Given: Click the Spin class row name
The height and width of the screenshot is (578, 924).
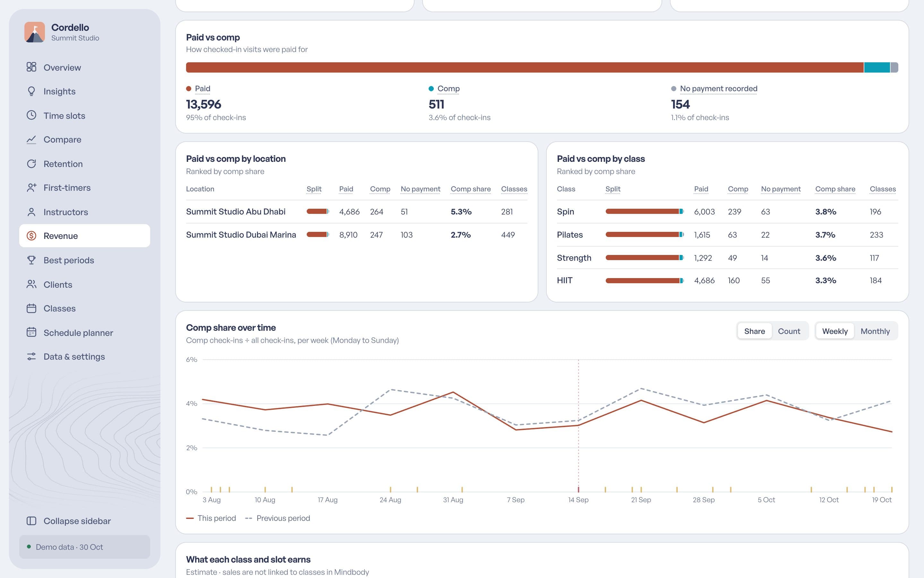Looking at the screenshot, I should tap(565, 211).
